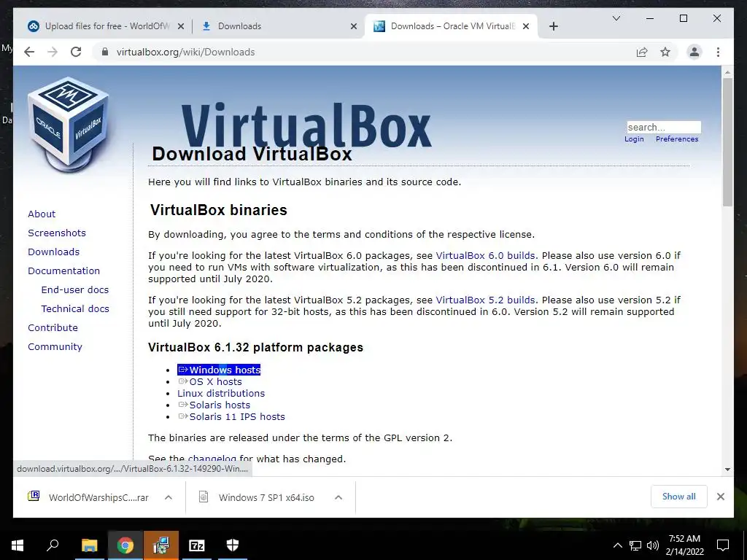Click the network tray icon
The image size is (747, 560).
635,545
